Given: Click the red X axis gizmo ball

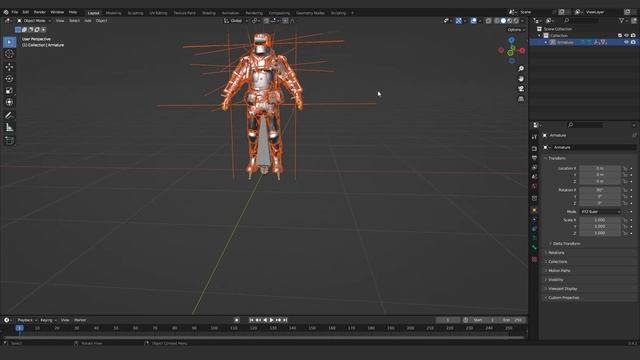Looking at the screenshot, I should click(522, 51).
